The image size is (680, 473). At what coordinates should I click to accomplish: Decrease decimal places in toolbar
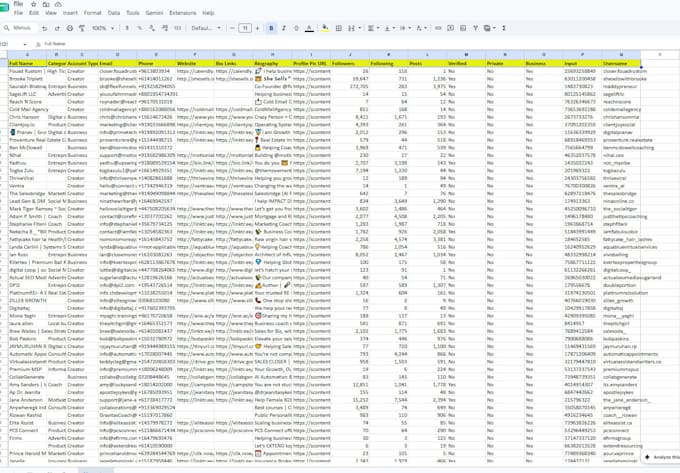point(152,28)
